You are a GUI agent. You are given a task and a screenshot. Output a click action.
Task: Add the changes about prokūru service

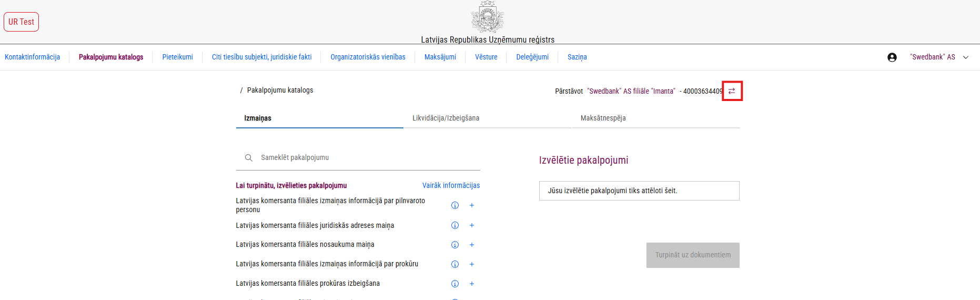(472, 264)
